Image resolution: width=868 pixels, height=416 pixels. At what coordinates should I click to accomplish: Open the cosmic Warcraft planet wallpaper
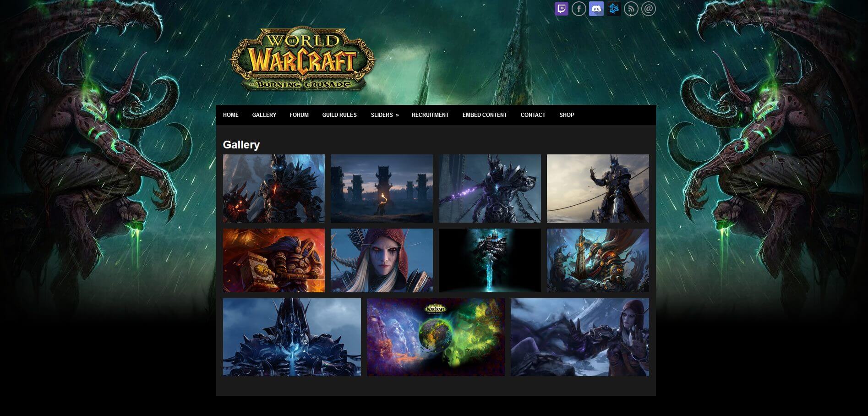[435, 337]
